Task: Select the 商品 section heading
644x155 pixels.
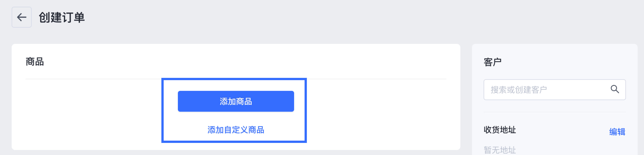Action: pos(35,62)
